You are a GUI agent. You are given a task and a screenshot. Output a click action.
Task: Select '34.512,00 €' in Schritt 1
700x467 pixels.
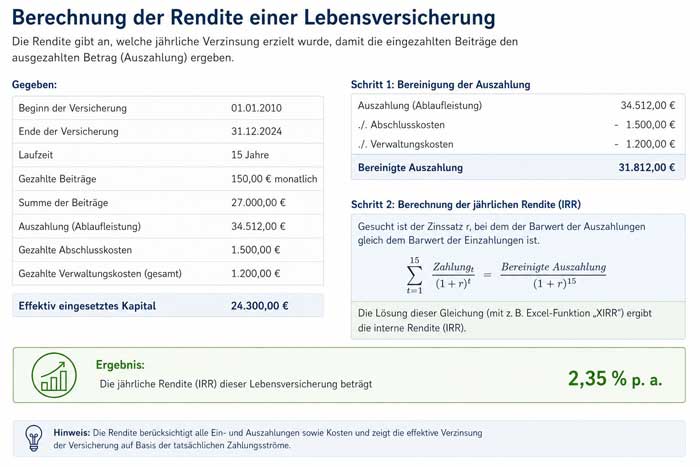(x=648, y=105)
